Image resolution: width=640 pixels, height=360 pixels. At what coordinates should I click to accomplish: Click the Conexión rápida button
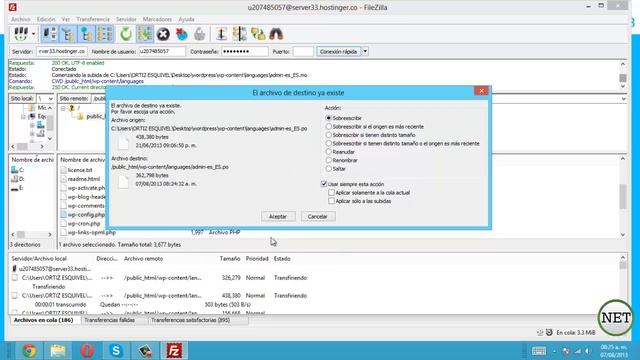pos(339,51)
